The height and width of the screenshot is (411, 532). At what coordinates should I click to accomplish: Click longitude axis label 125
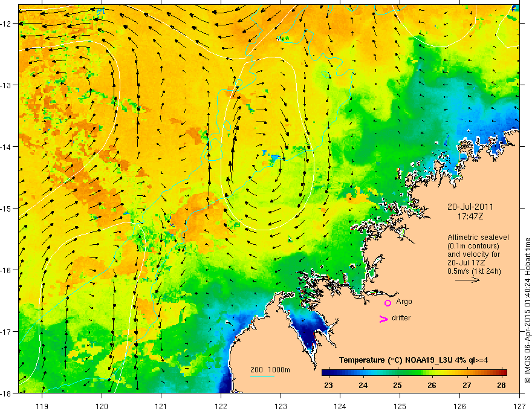click(x=400, y=406)
